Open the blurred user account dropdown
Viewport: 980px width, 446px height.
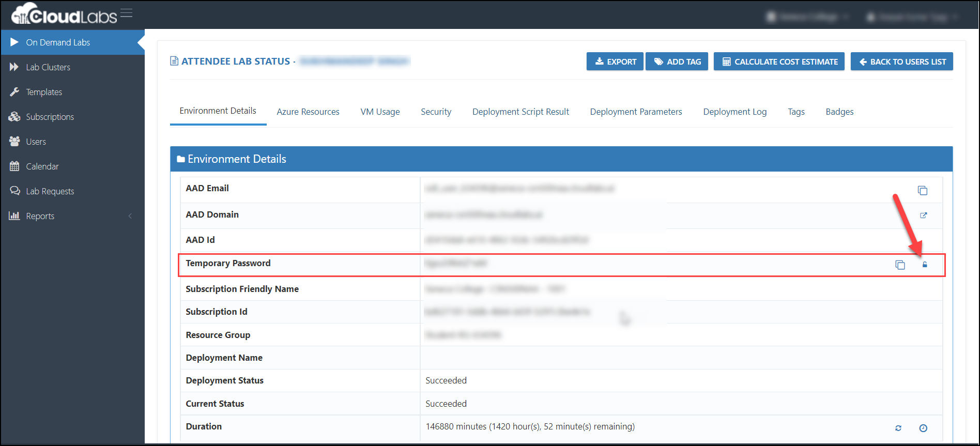(912, 17)
